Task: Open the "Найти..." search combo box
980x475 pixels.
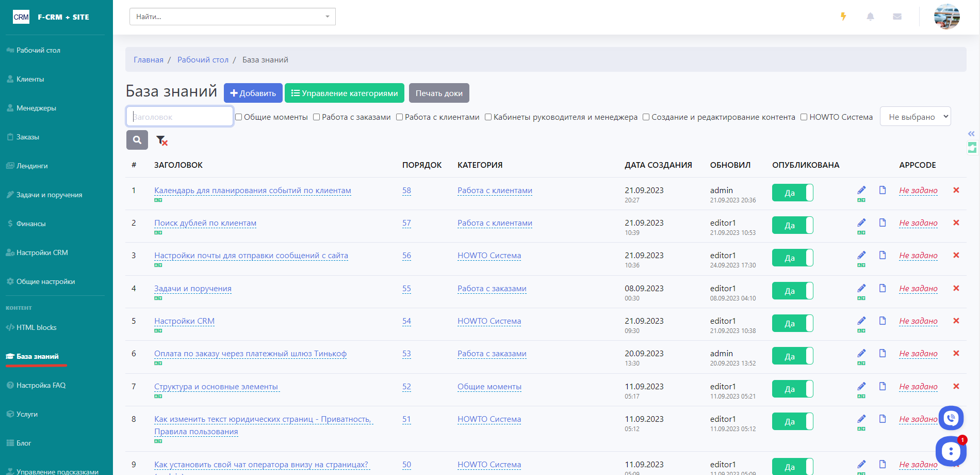Action: point(232,17)
